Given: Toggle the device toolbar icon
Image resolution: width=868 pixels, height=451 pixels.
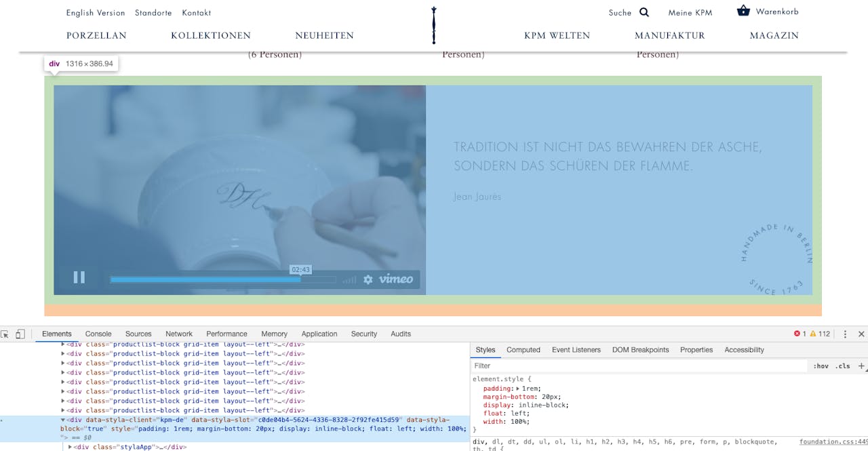Looking at the screenshot, I should click(x=20, y=334).
